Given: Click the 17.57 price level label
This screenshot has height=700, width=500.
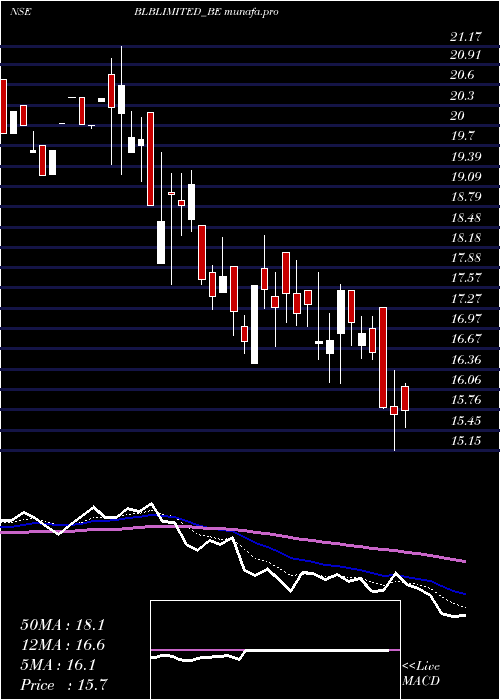Looking at the screenshot, I should tap(466, 278).
